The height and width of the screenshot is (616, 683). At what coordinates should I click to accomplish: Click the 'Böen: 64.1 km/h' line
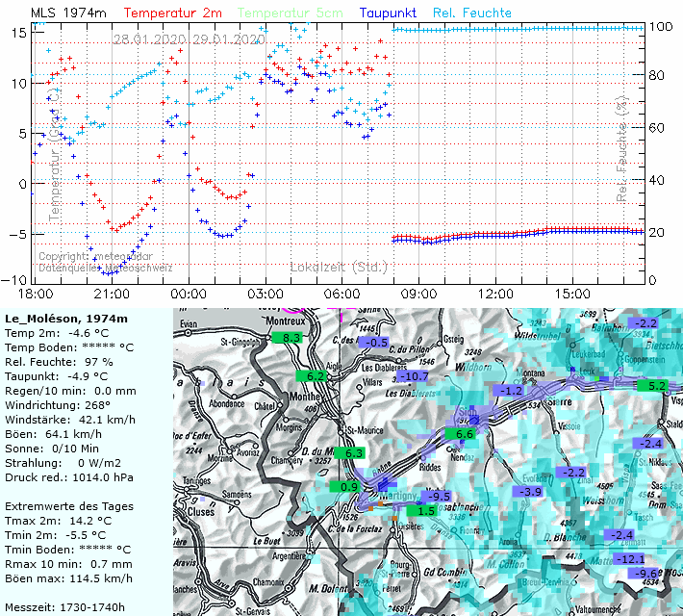point(53,434)
